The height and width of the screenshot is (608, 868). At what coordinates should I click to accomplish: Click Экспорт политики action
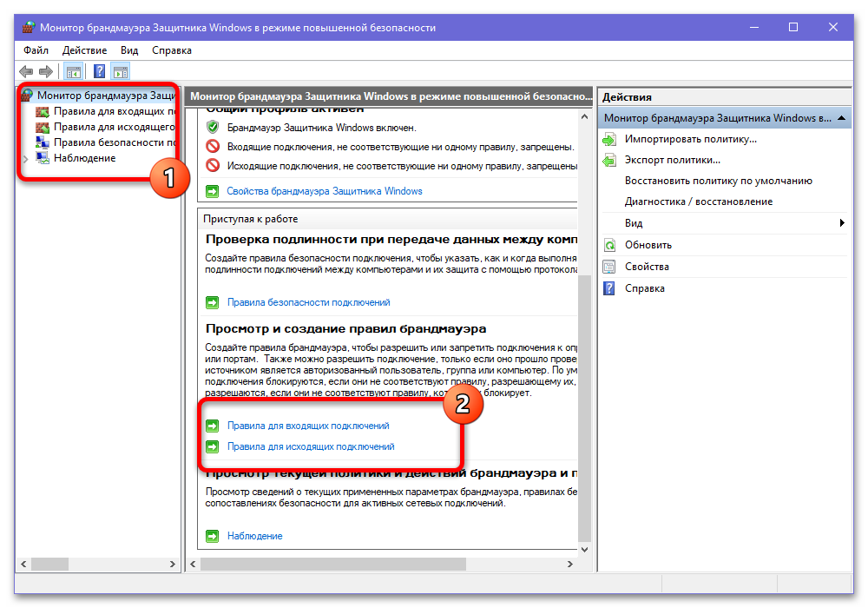point(673,160)
